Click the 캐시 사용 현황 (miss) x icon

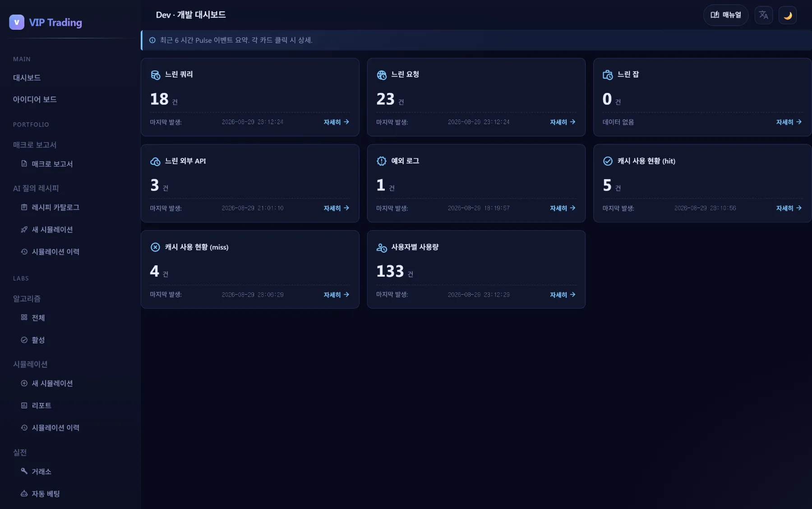[155, 247]
